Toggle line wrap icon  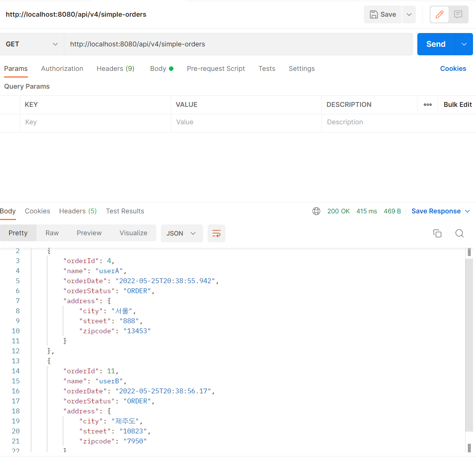(216, 233)
